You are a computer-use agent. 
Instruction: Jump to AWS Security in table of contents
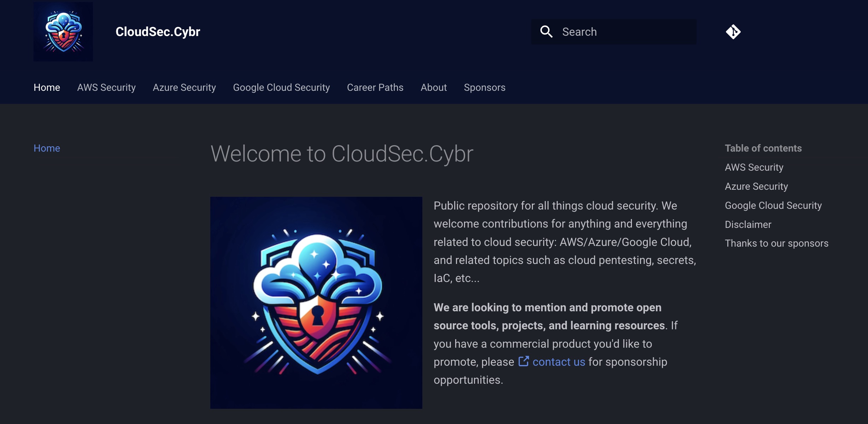pyautogui.click(x=754, y=167)
